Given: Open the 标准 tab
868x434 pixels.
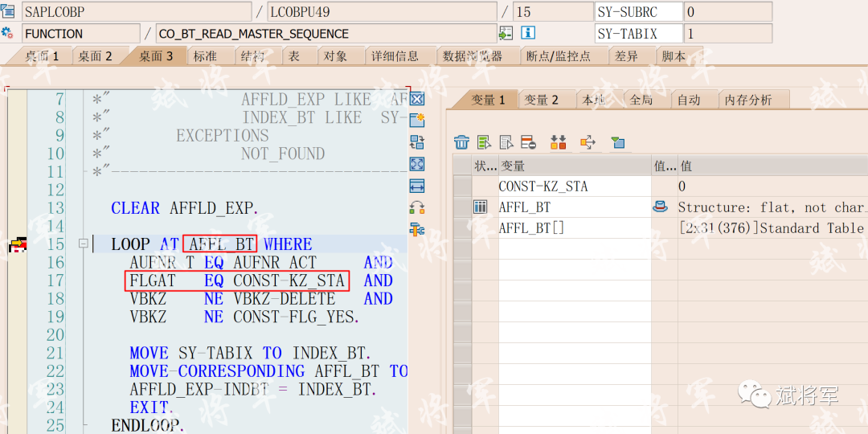Looking at the screenshot, I should 205,56.
